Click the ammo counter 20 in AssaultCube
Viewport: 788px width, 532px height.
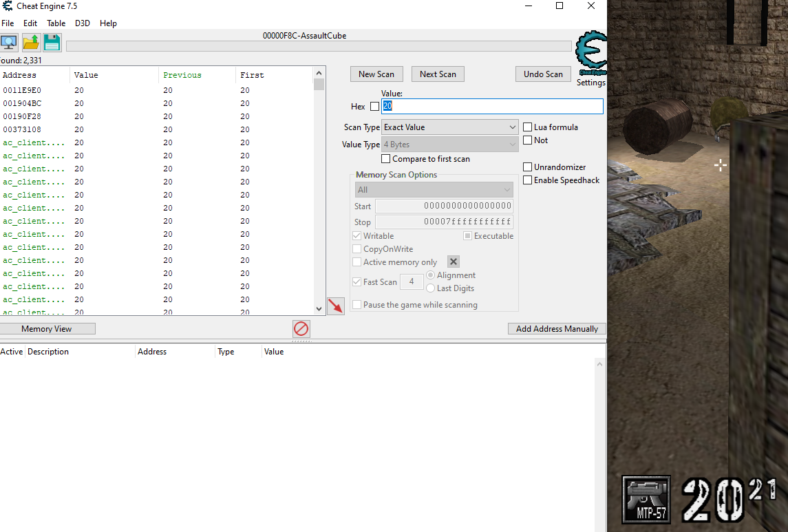714,500
